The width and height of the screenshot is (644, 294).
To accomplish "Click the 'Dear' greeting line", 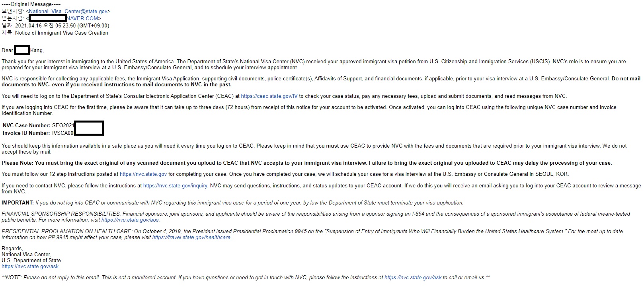I will point(23,51).
